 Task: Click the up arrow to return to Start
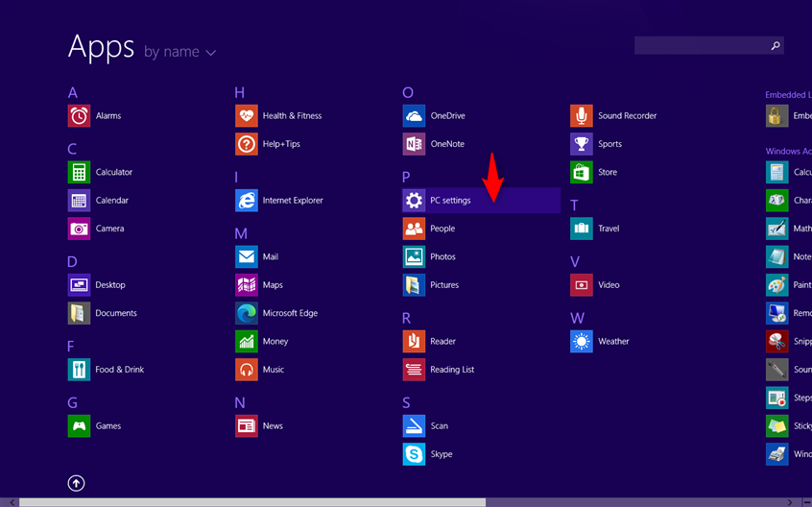pyautogui.click(x=76, y=483)
